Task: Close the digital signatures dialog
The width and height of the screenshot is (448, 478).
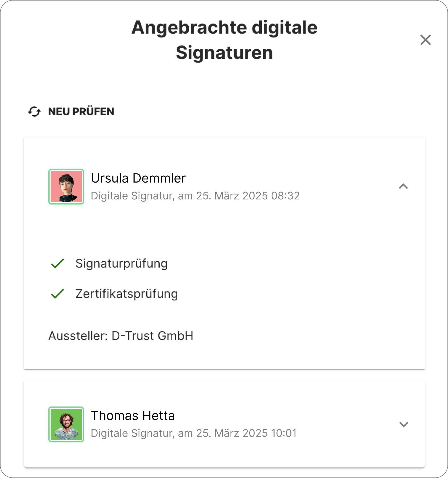Action: [425, 40]
